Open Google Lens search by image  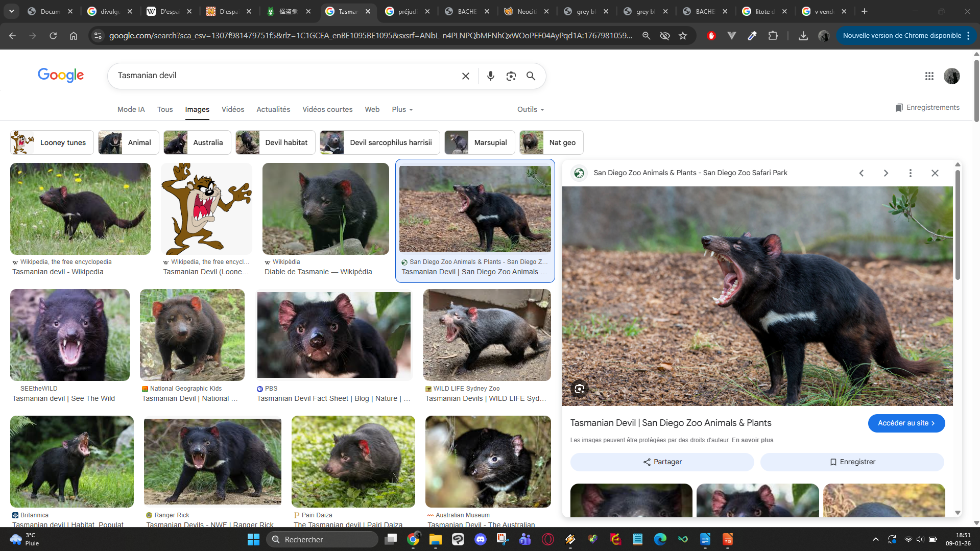(511, 76)
